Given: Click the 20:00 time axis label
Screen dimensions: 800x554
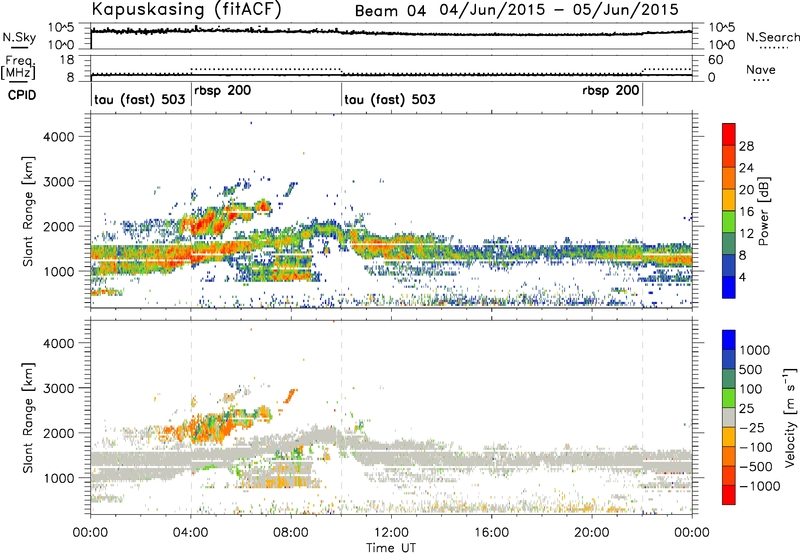Looking at the screenshot, I should 592,533.
